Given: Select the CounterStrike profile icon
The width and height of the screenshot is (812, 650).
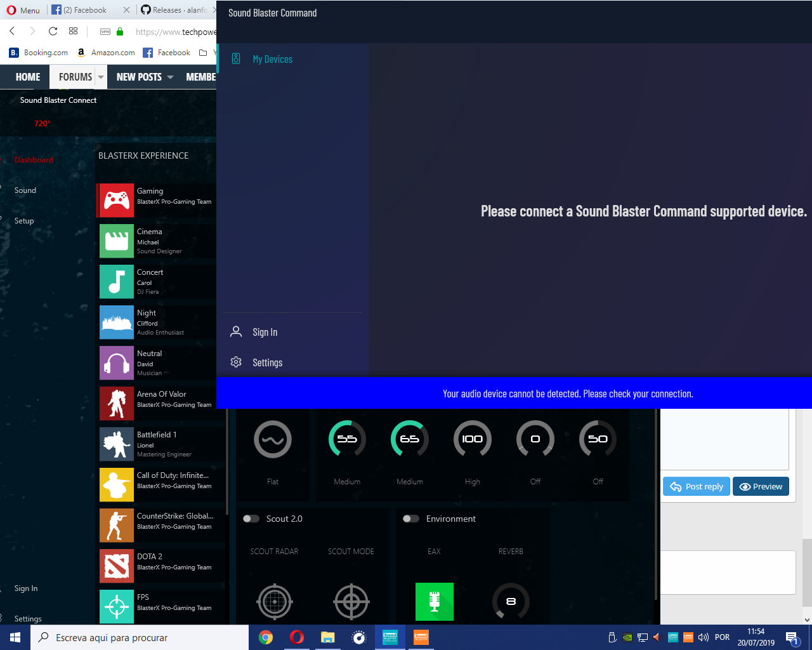Looking at the screenshot, I should coord(117,526).
